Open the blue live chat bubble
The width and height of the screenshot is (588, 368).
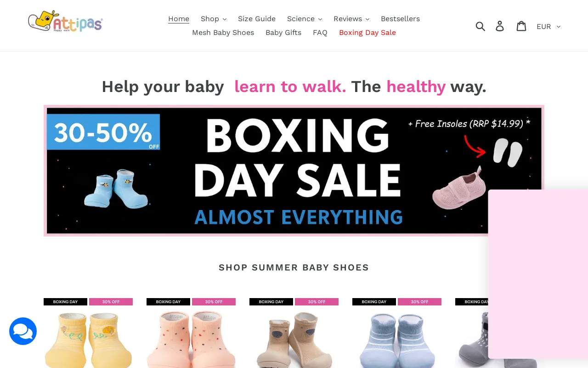pos(23,331)
